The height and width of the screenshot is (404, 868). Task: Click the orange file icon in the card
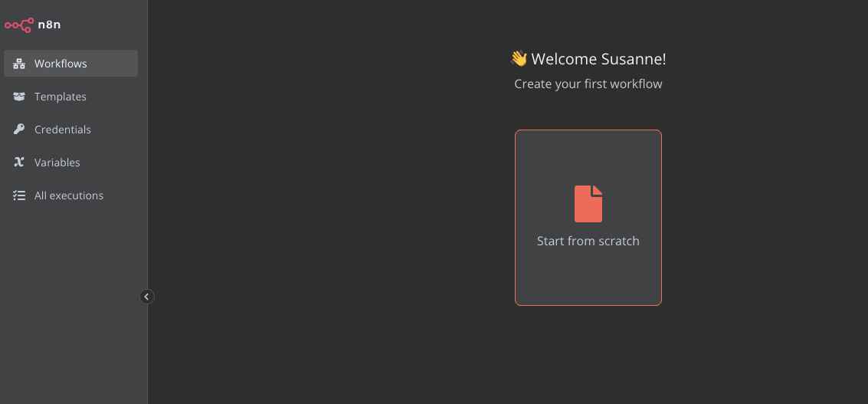click(588, 204)
